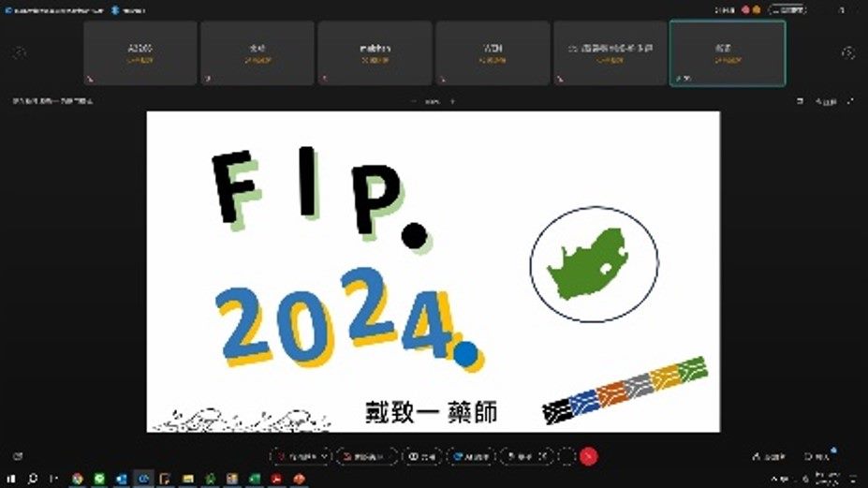Show next participant thumbnails with right arrow
This screenshot has width=868, height=488.
pyautogui.click(x=848, y=53)
